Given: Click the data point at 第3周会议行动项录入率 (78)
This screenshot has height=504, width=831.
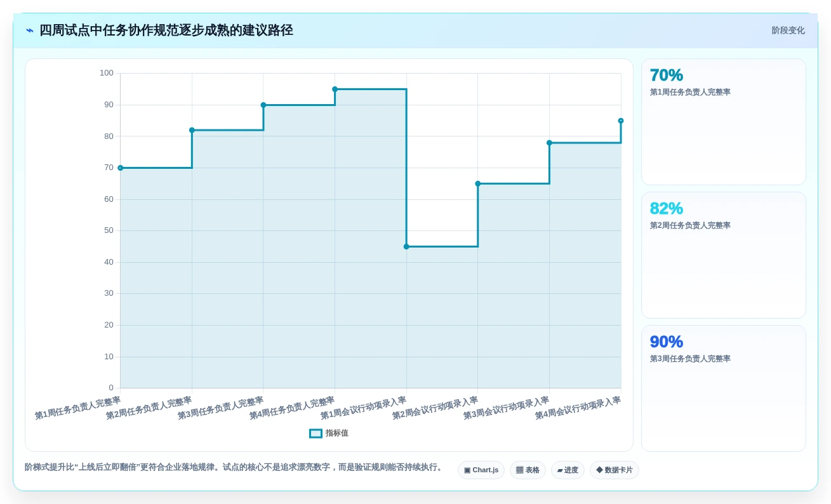Looking at the screenshot, I should [x=549, y=143].
